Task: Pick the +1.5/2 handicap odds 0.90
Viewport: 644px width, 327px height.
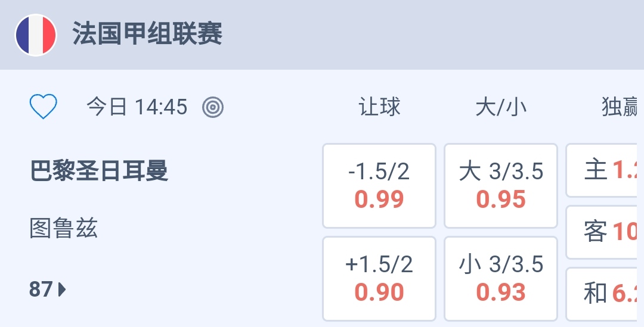Action: pyautogui.click(x=379, y=279)
